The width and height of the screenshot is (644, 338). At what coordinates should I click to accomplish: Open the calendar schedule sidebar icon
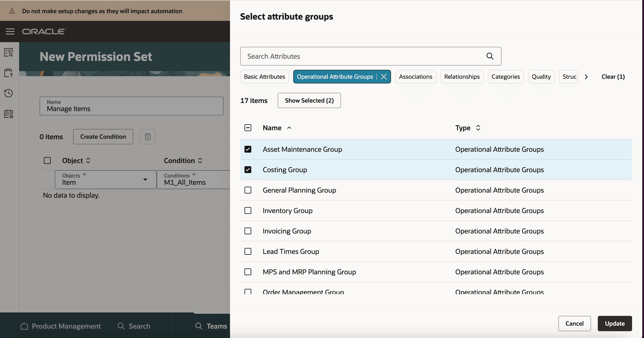[x=9, y=114]
